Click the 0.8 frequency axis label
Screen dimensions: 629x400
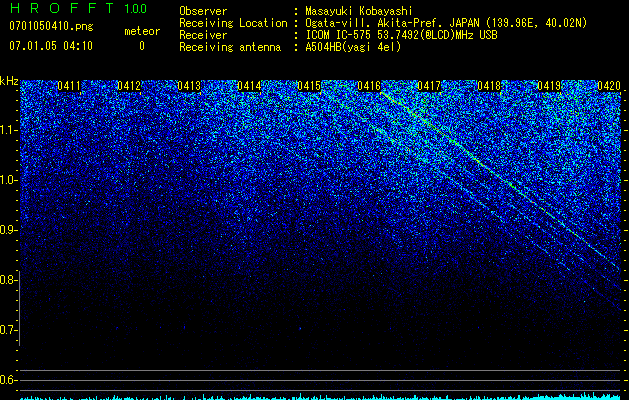(9, 280)
